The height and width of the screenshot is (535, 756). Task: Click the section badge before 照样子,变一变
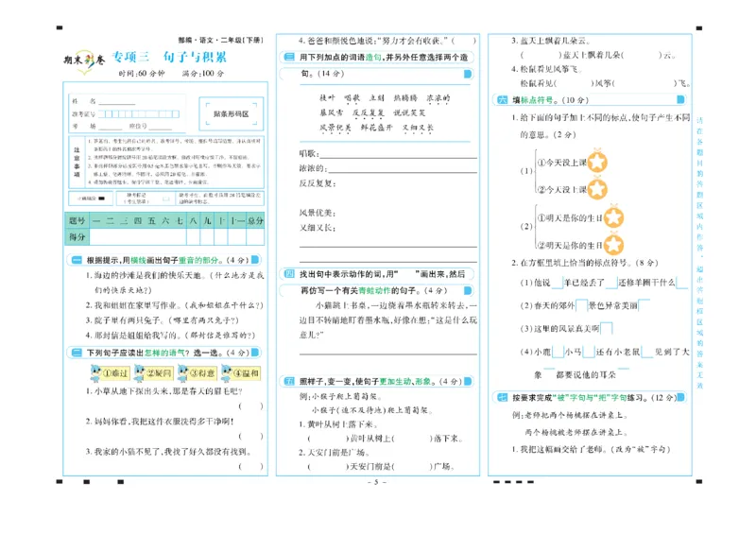point(289,381)
